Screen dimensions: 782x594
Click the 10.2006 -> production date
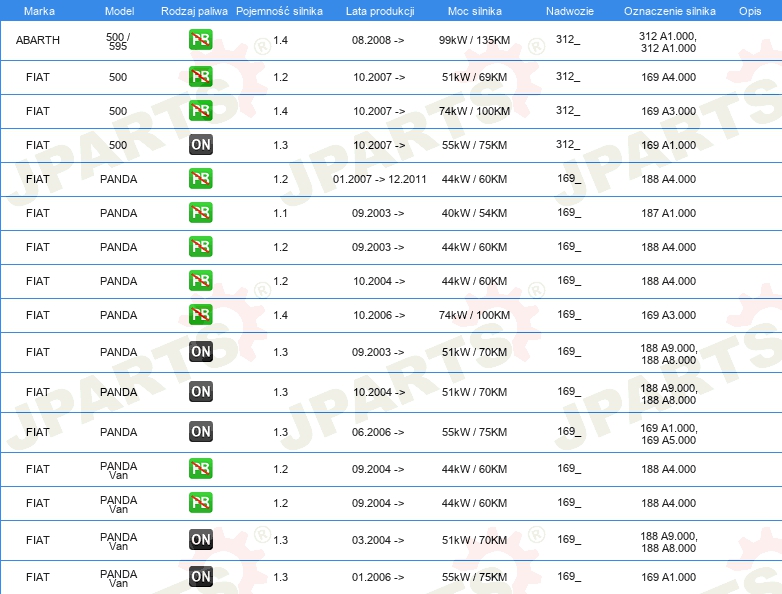pos(379,315)
